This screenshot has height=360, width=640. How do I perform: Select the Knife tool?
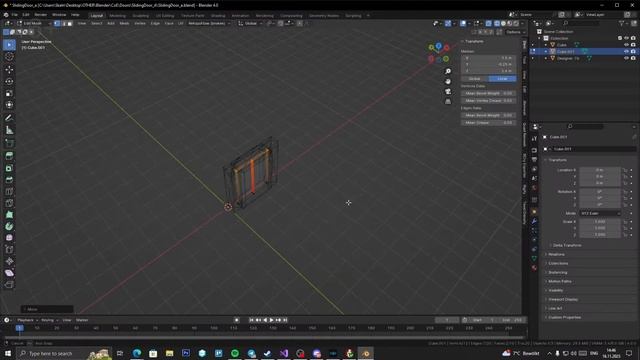(9, 203)
